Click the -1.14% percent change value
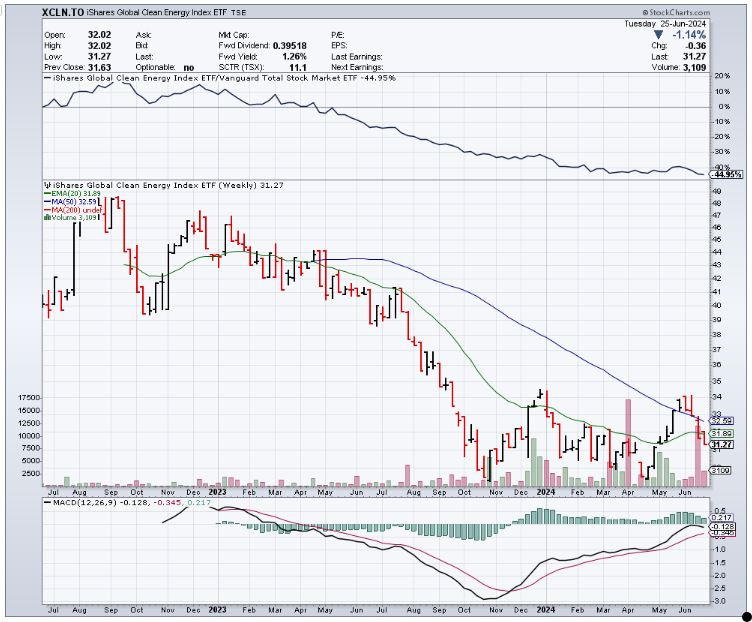Screen dimensions: 752x622 click(x=689, y=35)
